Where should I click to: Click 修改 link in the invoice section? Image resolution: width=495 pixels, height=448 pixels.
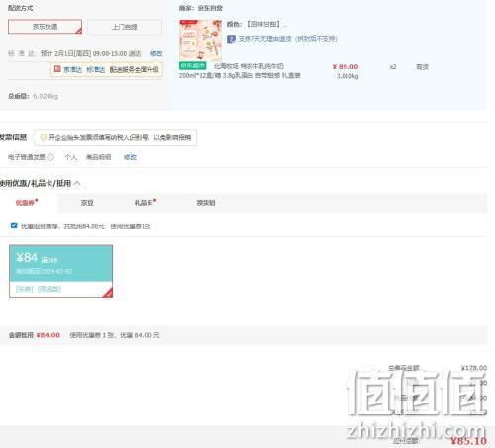coord(130,157)
